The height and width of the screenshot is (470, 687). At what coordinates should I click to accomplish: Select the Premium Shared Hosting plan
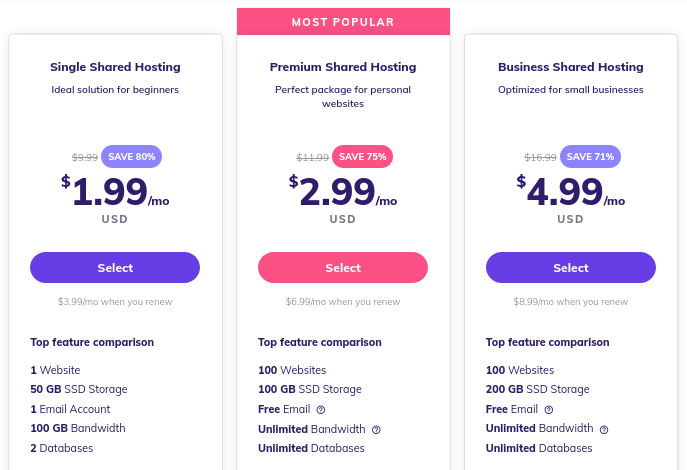[343, 267]
